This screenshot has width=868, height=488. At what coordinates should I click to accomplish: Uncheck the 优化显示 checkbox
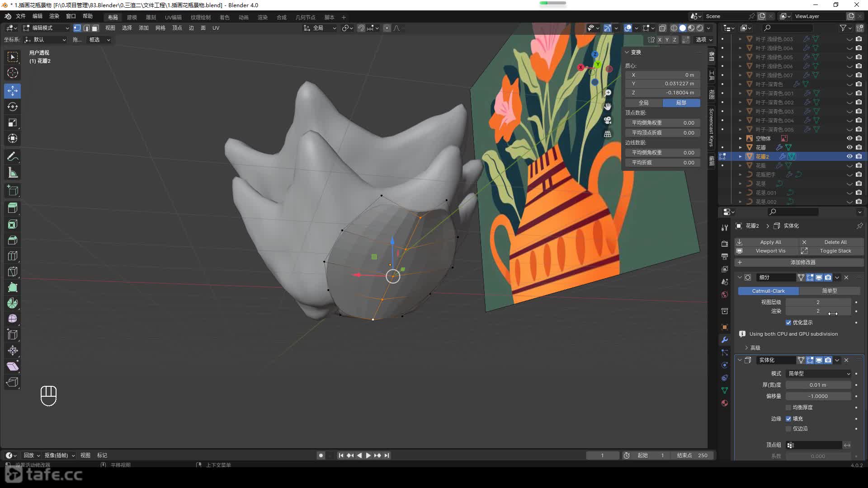pyautogui.click(x=788, y=323)
